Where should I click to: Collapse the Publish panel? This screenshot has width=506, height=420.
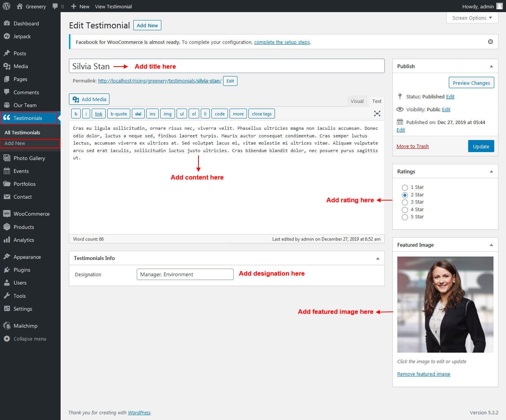point(491,66)
